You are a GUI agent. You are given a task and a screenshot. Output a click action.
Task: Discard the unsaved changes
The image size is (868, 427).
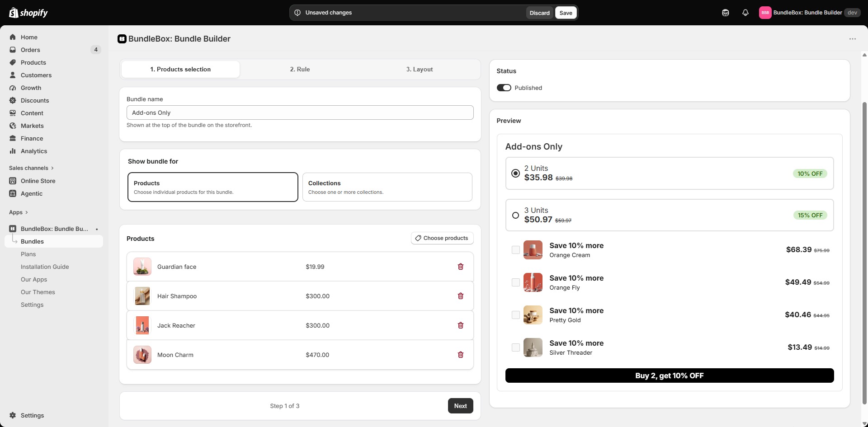[x=539, y=13]
